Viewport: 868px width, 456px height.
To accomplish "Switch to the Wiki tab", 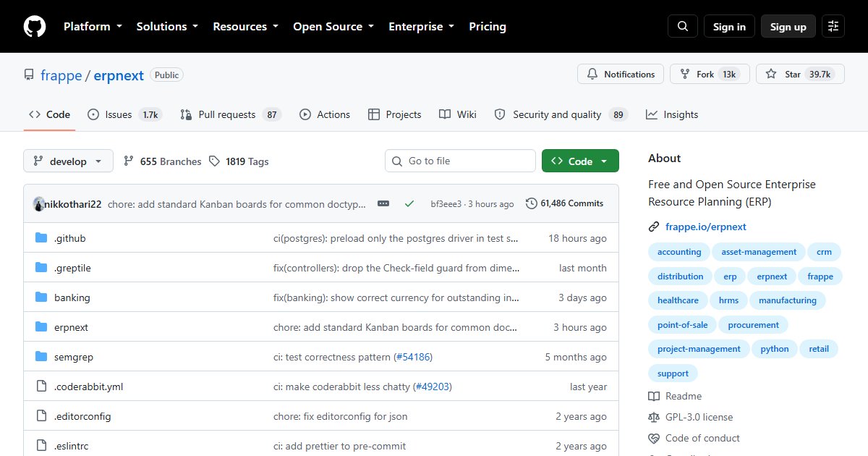I will click(458, 114).
